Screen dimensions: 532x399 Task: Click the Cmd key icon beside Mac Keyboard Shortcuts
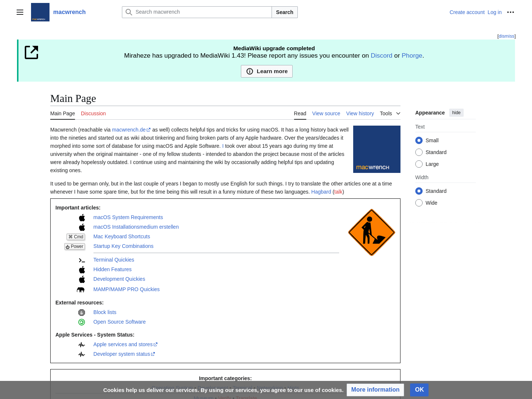click(x=76, y=237)
